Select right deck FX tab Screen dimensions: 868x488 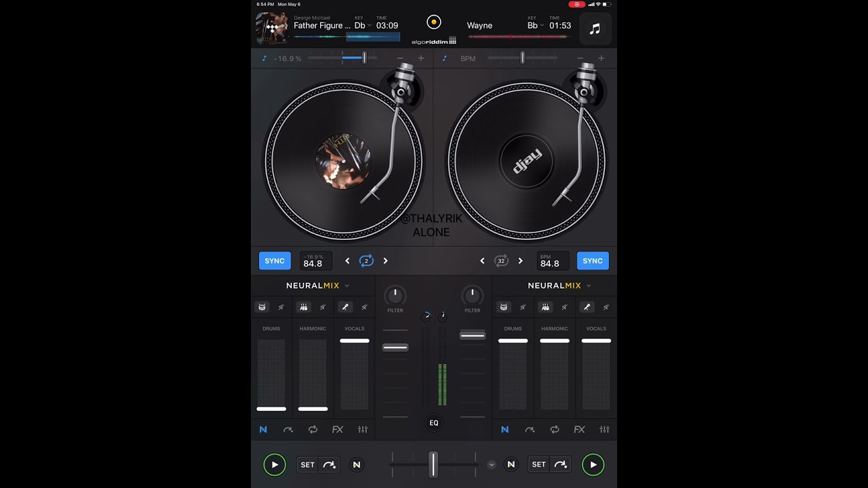coord(579,430)
